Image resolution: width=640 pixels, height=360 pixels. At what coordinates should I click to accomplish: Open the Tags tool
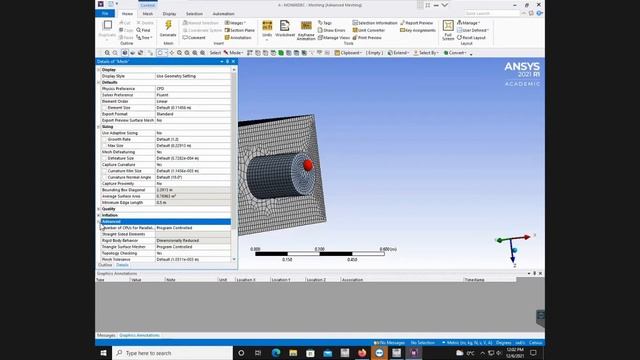(324, 23)
